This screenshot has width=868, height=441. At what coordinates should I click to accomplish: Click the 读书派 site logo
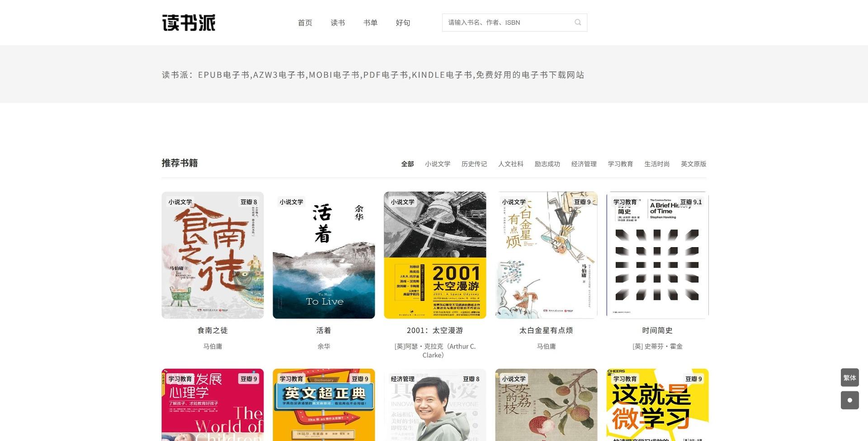[x=189, y=23]
